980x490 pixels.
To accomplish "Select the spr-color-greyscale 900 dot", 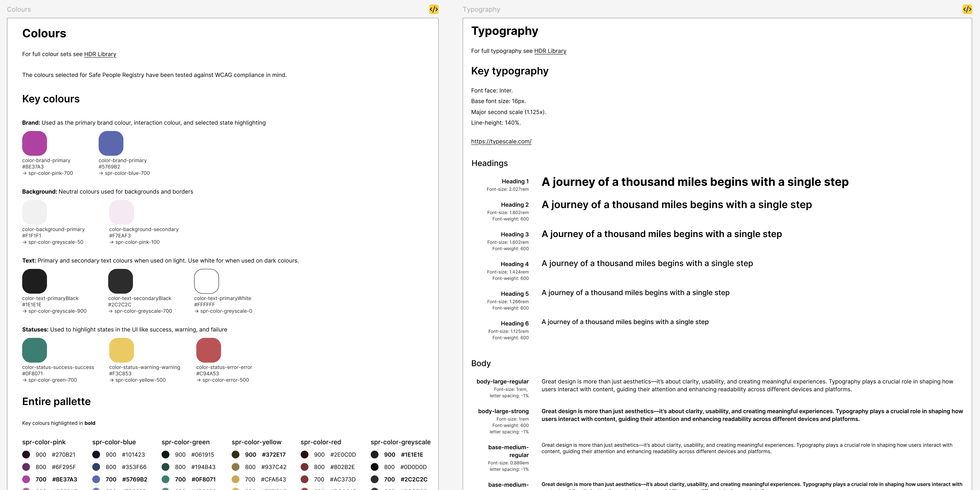I will (375, 455).
